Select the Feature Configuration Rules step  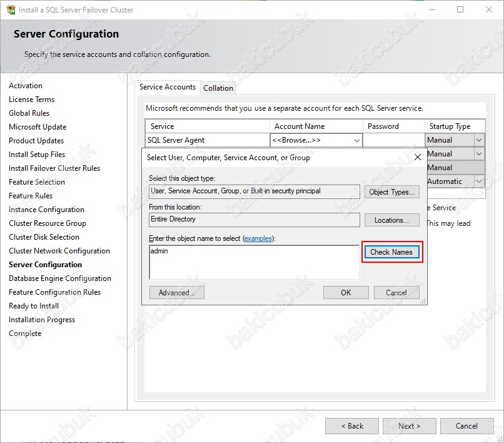click(x=54, y=292)
